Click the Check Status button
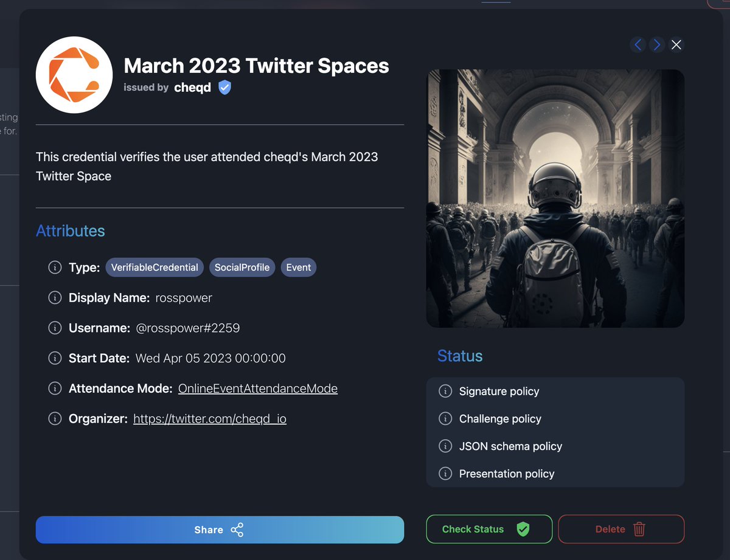This screenshot has width=730, height=560. [489, 529]
